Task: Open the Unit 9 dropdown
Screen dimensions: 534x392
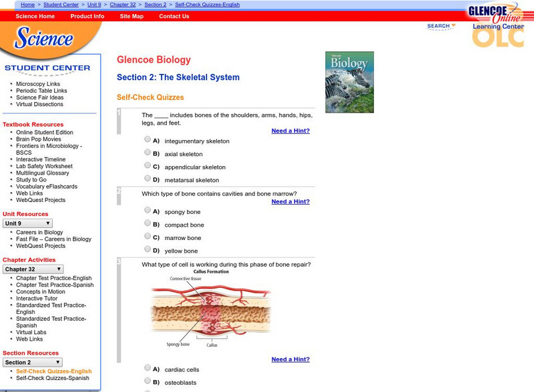Action: (x=27, y=223)
